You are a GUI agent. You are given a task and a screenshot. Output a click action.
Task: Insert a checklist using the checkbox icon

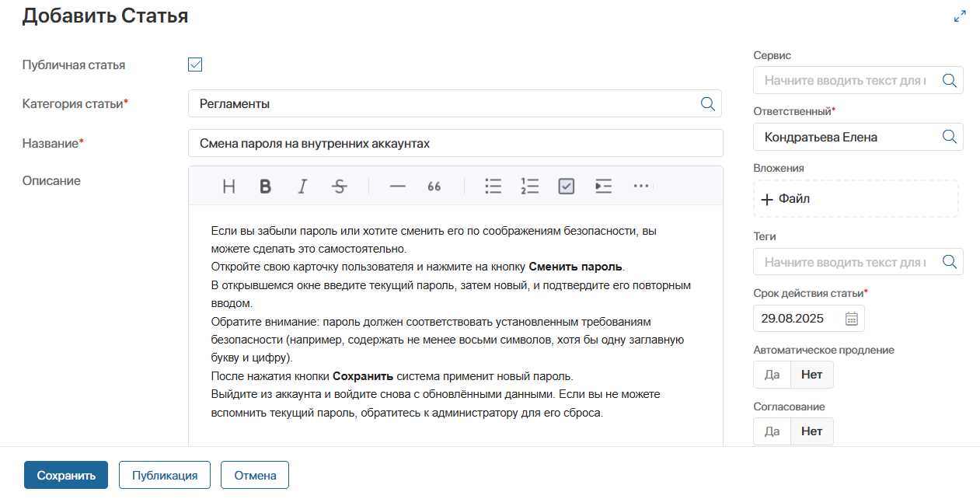[566, 186]
